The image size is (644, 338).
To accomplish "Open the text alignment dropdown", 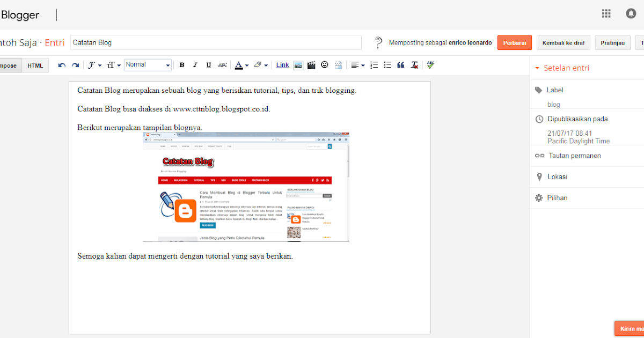I will pos(357,65).
